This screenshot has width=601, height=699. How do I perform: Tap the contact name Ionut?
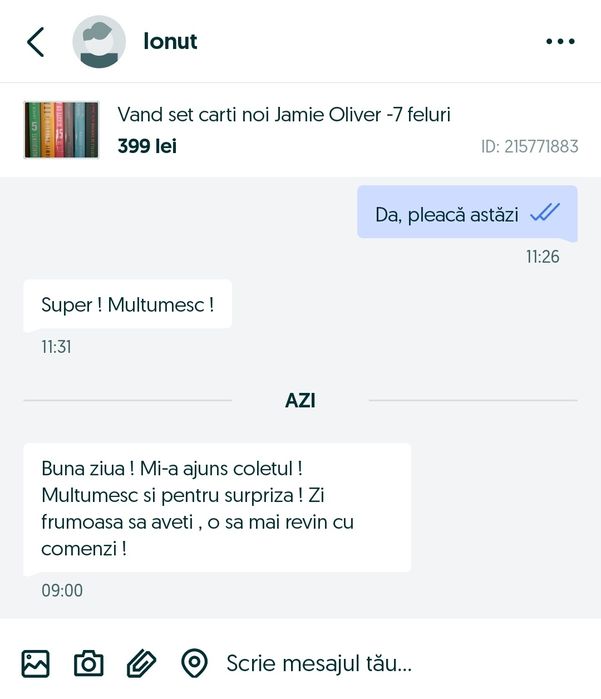[x=170, y=42]
